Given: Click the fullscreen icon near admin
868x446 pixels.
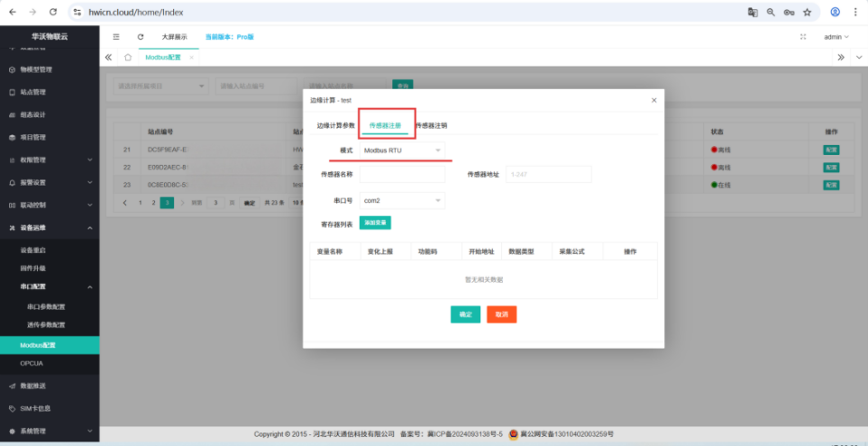Looking at the screenshot, I should coord(803,37).
